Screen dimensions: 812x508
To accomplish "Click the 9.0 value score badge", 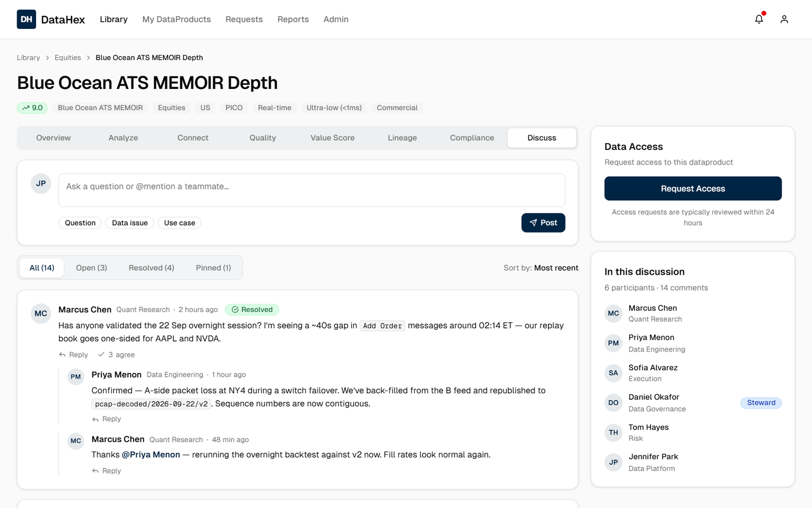I will (x=32, y=108).
